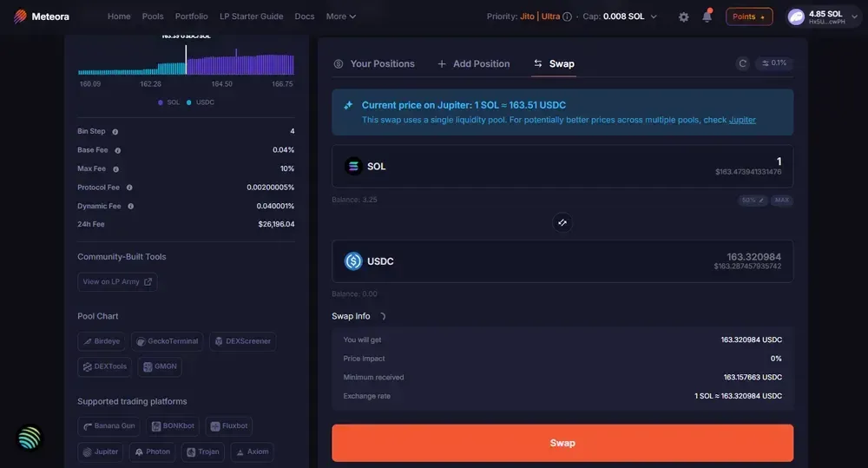Open View on LP Army link
Image resolution: width=868 pixels, height=468 pixels.
point(117,282)
